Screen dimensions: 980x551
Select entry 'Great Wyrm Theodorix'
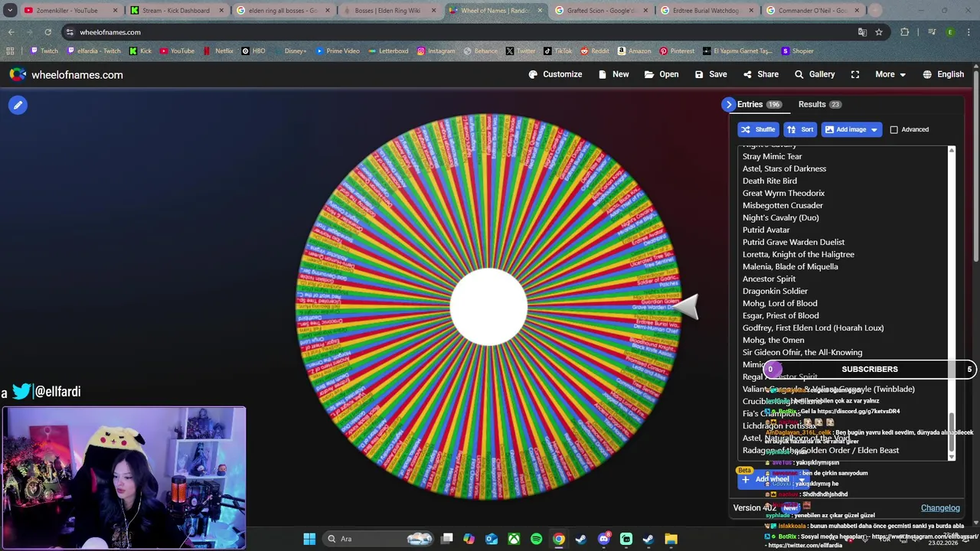tap(783, 193)
